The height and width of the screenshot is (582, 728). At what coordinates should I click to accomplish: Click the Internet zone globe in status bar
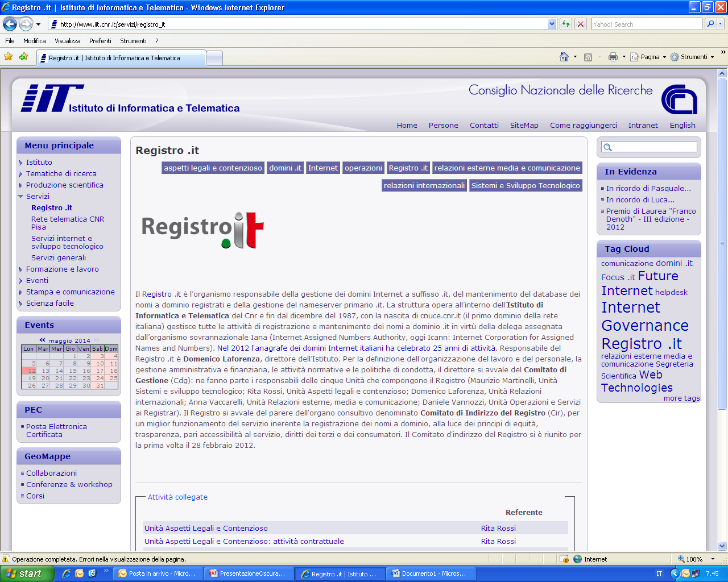[x=578, y=559]
